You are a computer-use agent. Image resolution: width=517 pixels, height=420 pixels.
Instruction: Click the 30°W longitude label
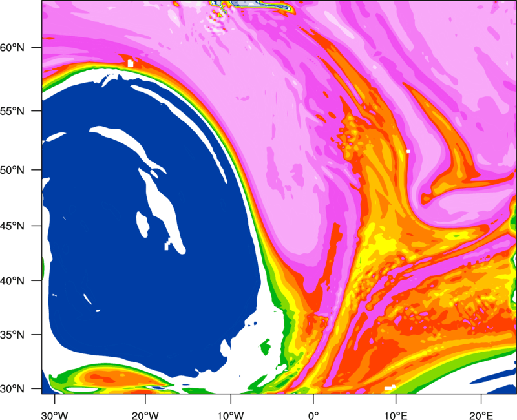click(x=55, y=415)
